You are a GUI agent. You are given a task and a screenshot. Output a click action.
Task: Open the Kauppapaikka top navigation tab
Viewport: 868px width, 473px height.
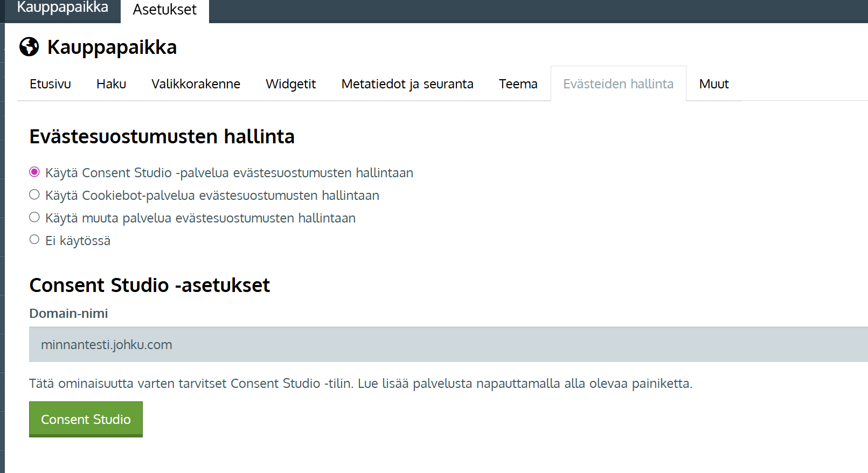coord(63,8)
